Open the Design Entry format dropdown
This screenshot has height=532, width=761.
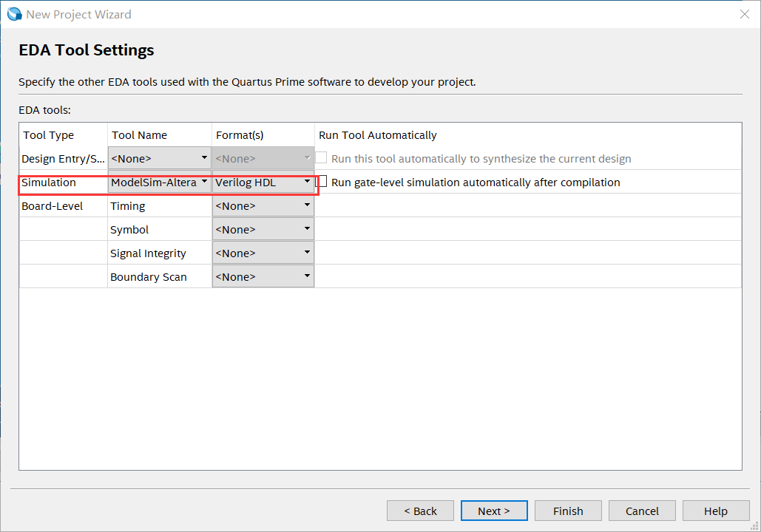coord(263,158)
